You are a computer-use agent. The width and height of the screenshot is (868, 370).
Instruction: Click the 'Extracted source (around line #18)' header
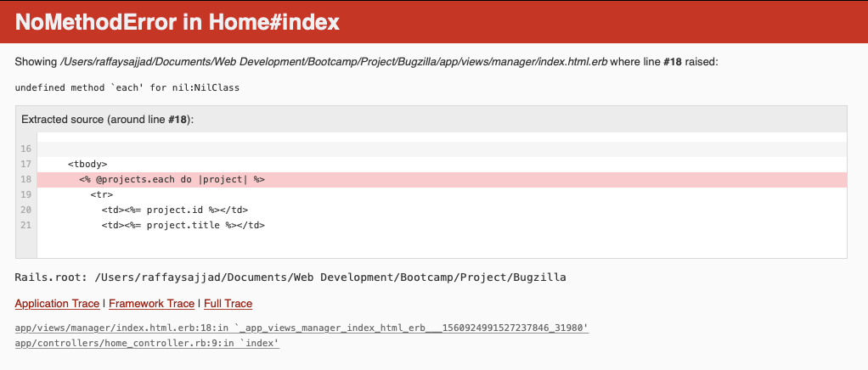(x=431, y=119)
